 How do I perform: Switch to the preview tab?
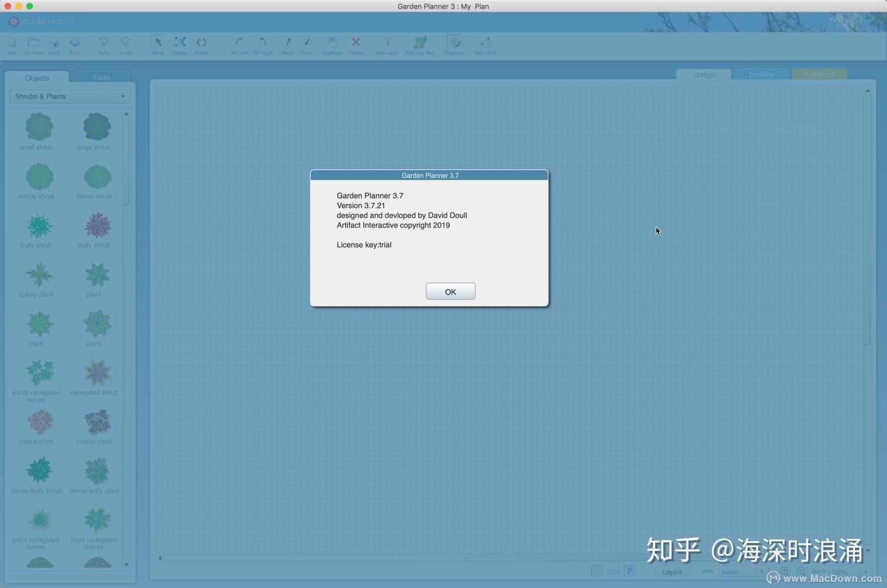(760, 74)
